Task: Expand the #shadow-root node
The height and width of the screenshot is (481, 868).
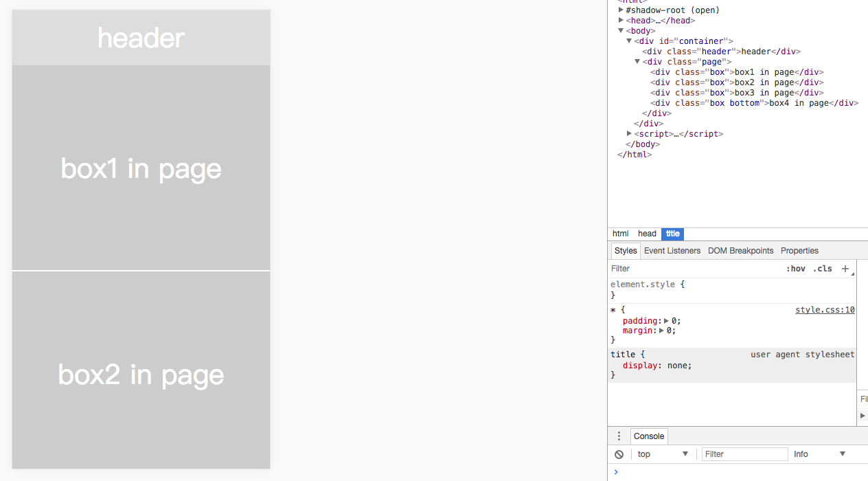Action: (x=621, y=10)
